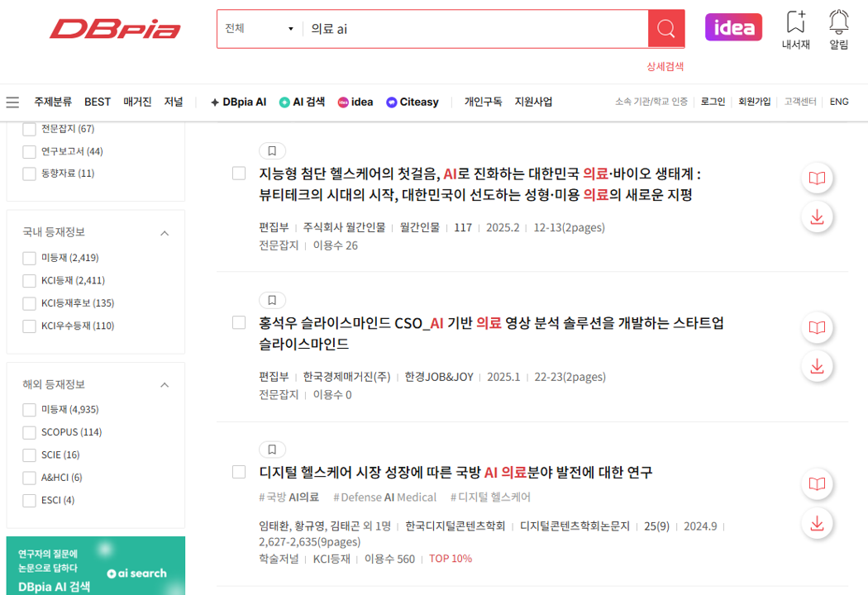Click the 한경JOB&JOY magazine name

click(x=439, y=377)
